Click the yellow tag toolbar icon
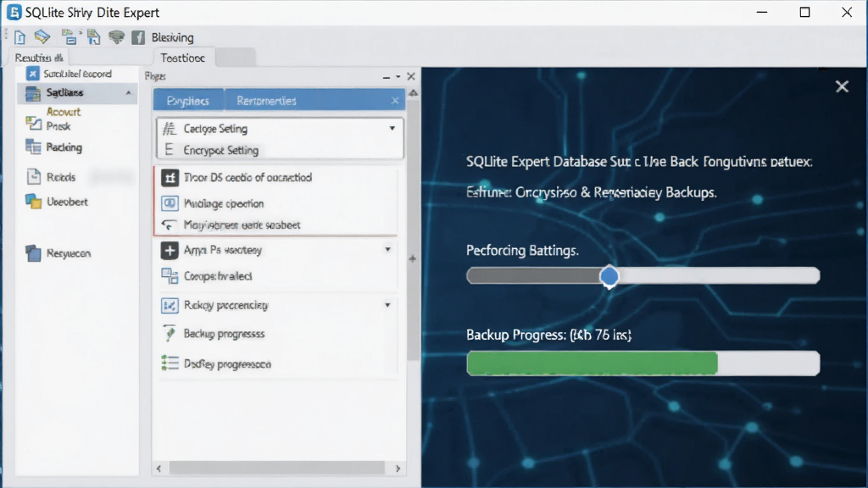 (42, 37)
